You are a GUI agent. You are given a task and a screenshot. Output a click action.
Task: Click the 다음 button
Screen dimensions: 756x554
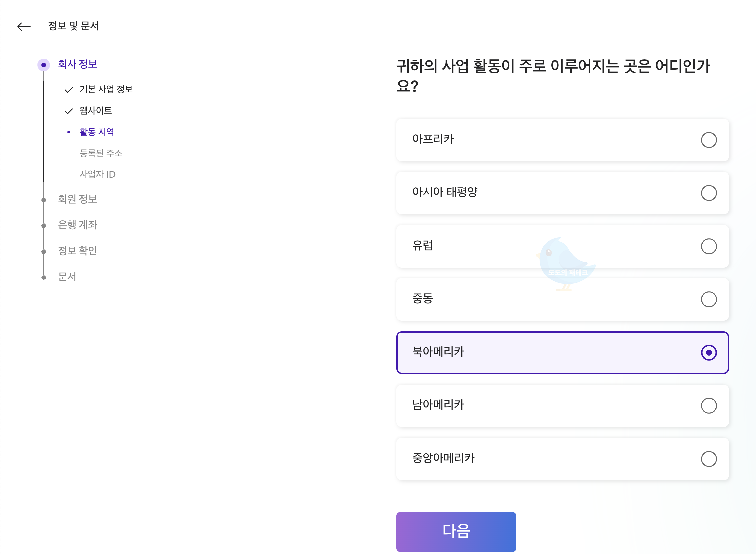pos(456,531)
